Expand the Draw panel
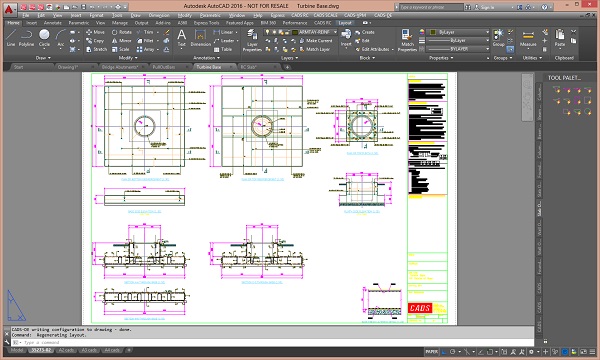 click(x=43, y=58)
